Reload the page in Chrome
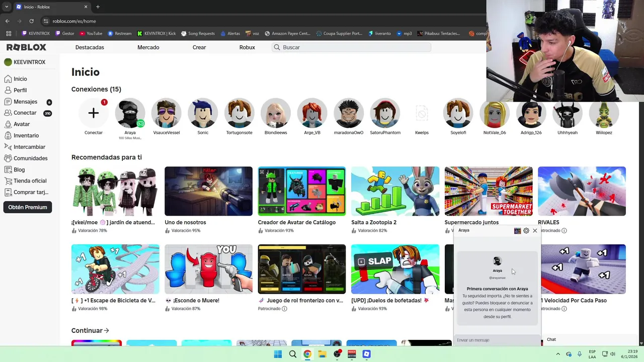Screen dimensions: 644x362 click(31, 21)
